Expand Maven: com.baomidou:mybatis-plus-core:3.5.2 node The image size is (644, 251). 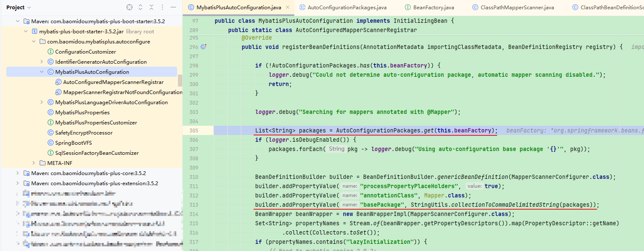tap(18, 173)
